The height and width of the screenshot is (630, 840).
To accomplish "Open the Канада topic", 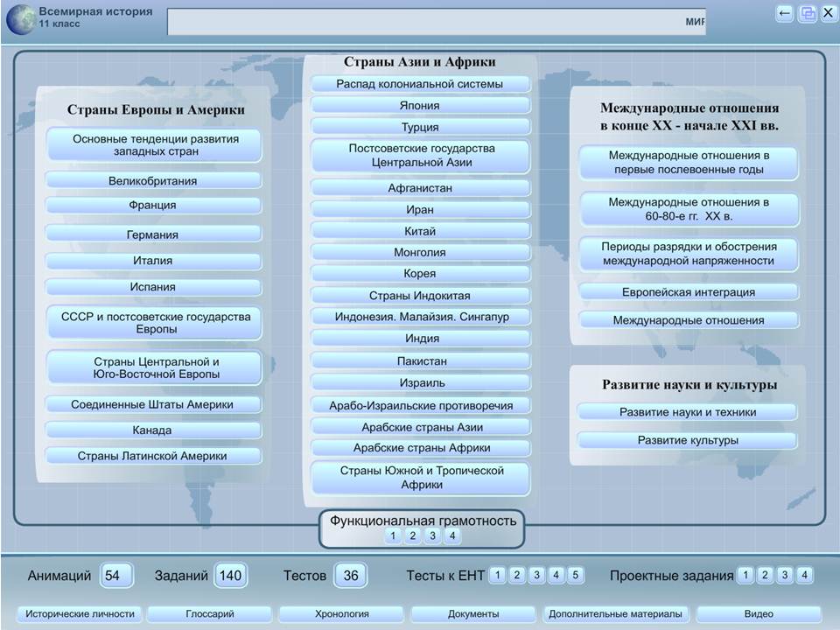I will click(154, 430).
